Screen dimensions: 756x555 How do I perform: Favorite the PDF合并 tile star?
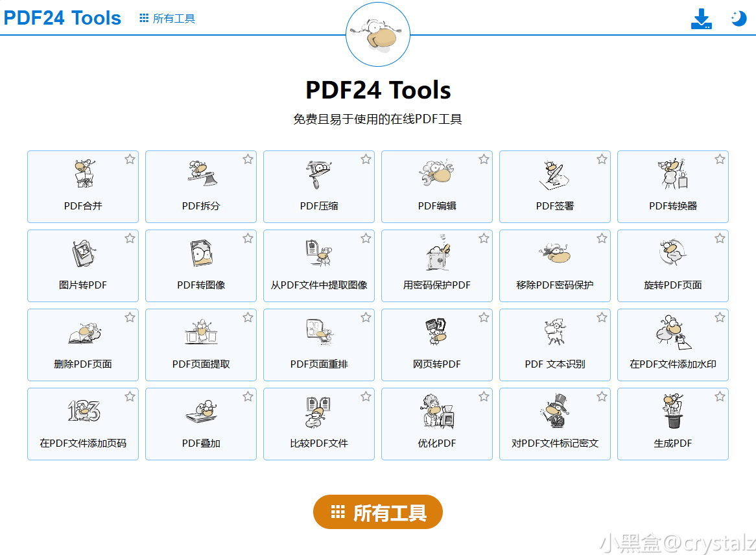pos(130,159)
